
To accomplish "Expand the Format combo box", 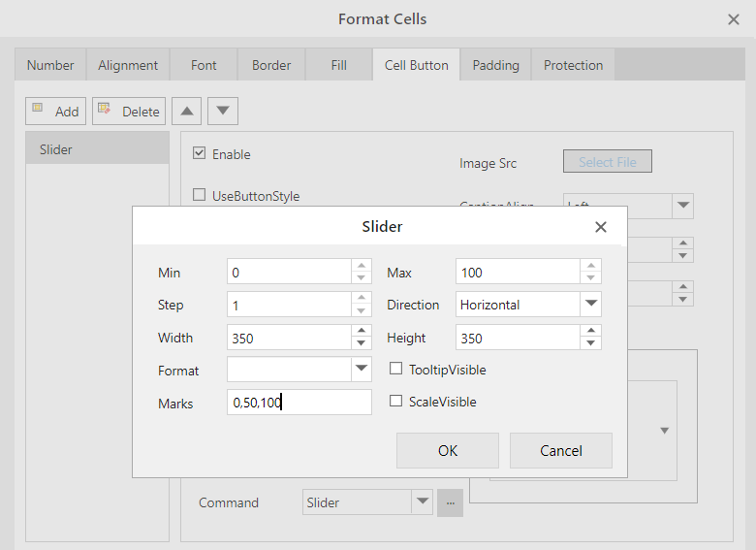I will click(x=362, y=369).
